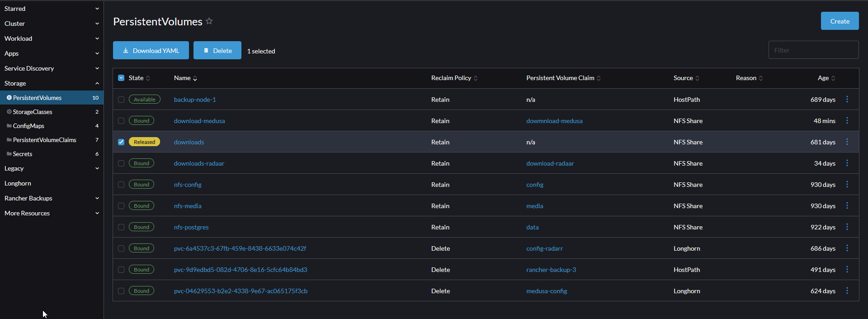
Task: Open actions menu for nfs-media row
Action: (847, 206)
